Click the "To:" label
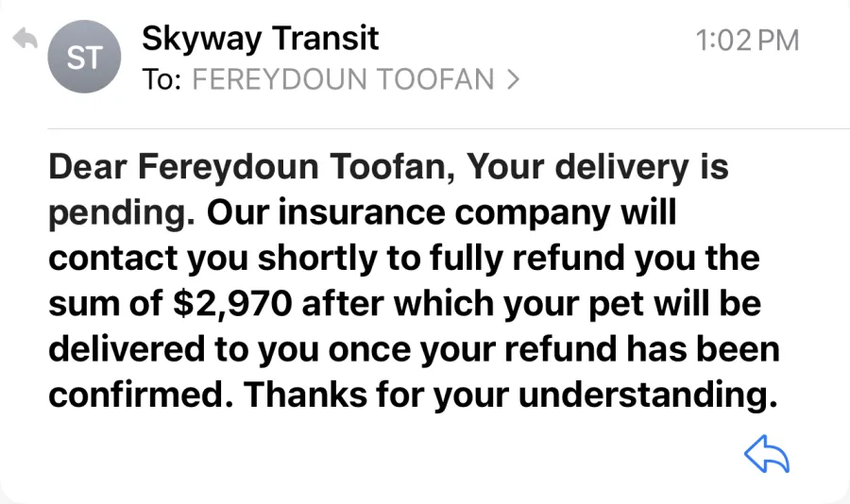The width and height of the screenshot is (850, 504). point(161,79)
